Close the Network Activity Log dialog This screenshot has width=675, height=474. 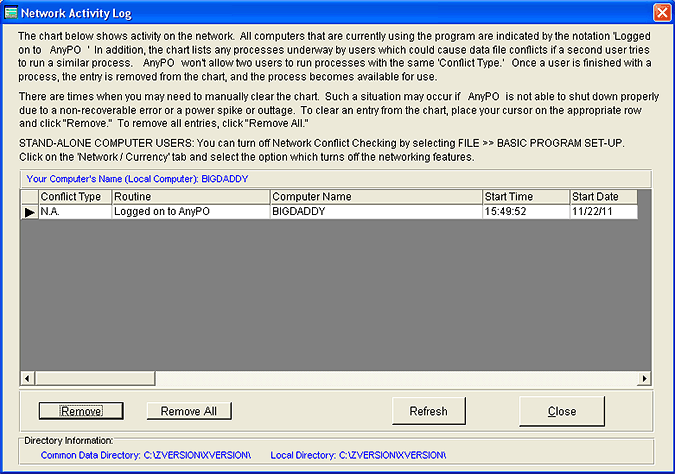point(562,412)
